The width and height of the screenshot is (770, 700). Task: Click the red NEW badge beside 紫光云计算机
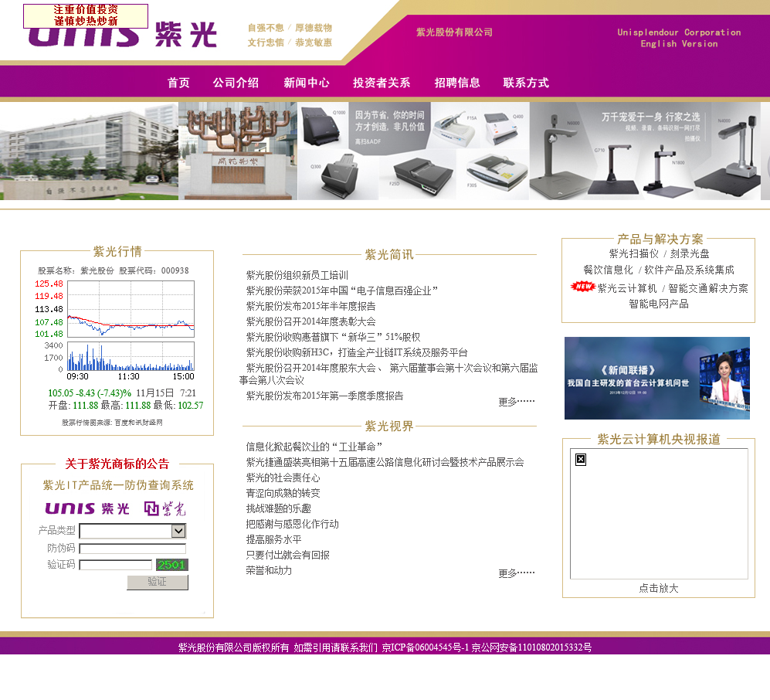(583, 287)
